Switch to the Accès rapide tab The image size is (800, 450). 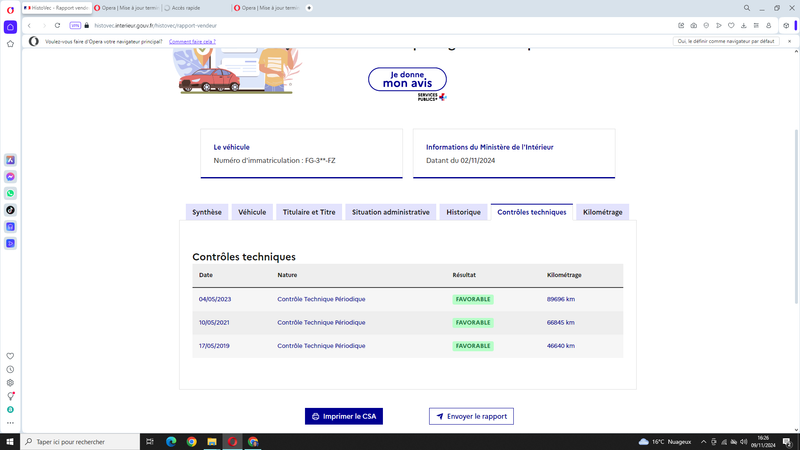[196, 8]
